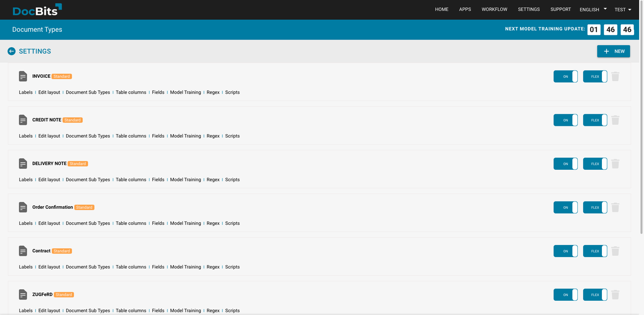Click the ZUGFeRD document type icon
This screenshot has width=644, height=315.
(23, 294)
